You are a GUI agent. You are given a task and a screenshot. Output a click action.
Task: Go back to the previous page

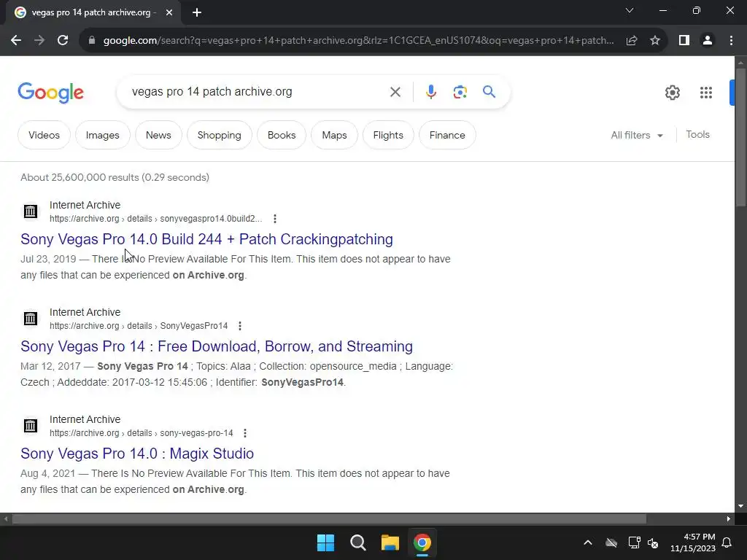pos(16,41)
